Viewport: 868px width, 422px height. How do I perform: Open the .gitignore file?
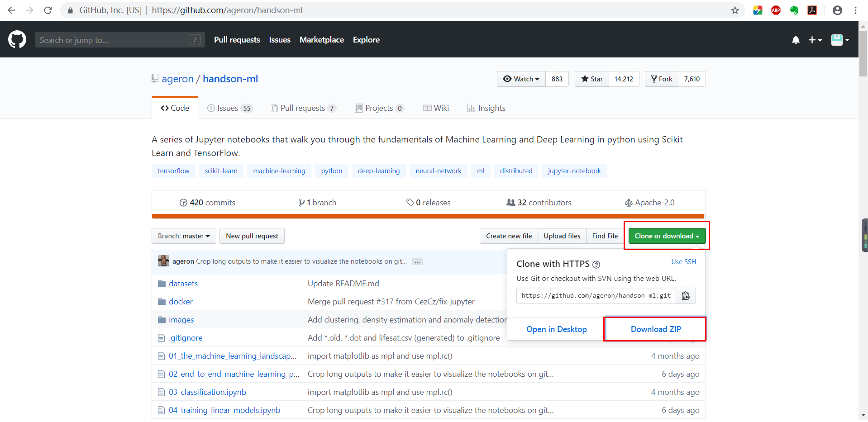186,338
